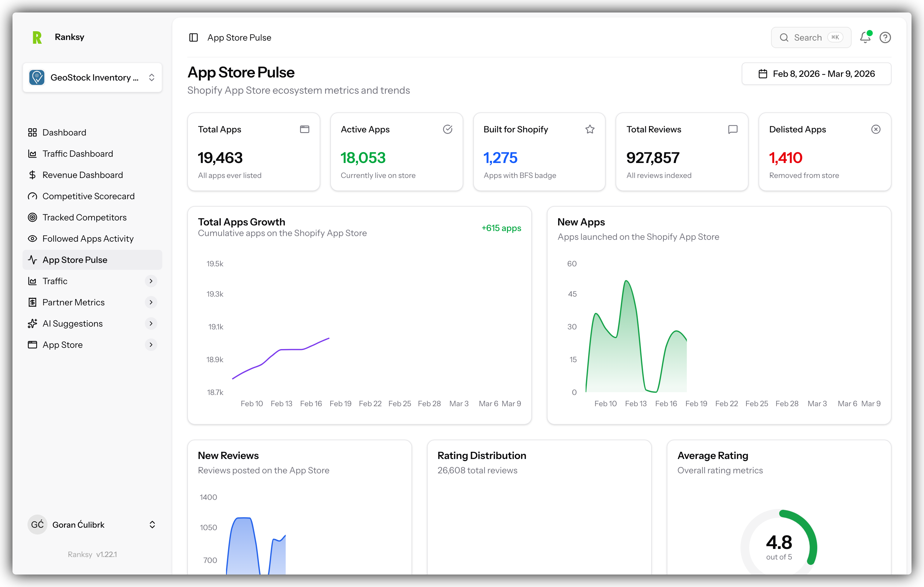Open Tracked Competitors page
The image size is (924, 587).
(92, 217)
